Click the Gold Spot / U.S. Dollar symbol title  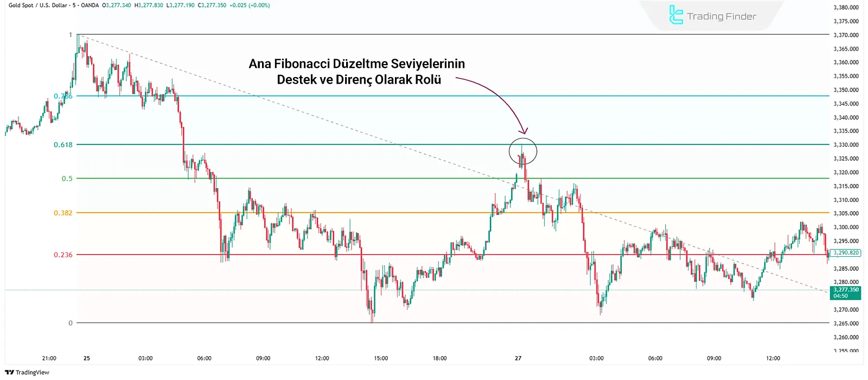coord(37,5)
